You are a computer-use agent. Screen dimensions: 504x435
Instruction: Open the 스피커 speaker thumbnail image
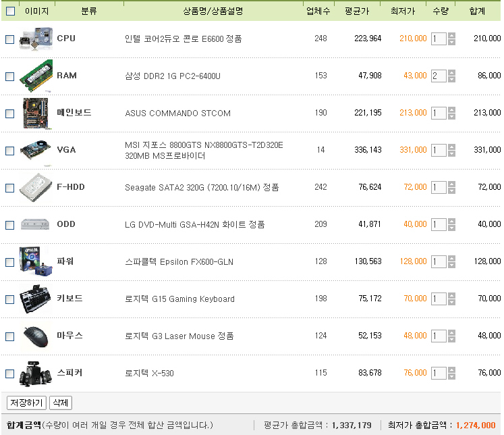[x=36, y=374]
